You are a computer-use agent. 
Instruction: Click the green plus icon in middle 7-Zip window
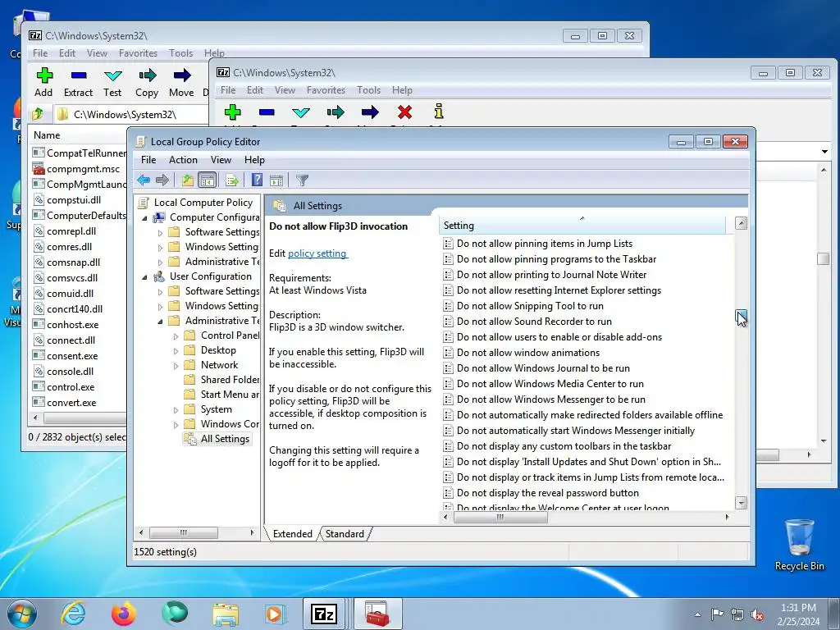[232, 112]
